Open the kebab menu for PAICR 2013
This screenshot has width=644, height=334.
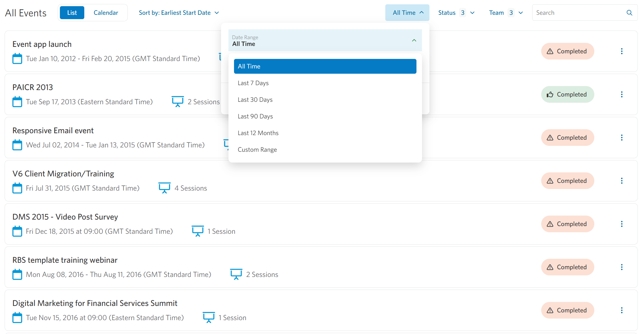click(x=621, y=94)
